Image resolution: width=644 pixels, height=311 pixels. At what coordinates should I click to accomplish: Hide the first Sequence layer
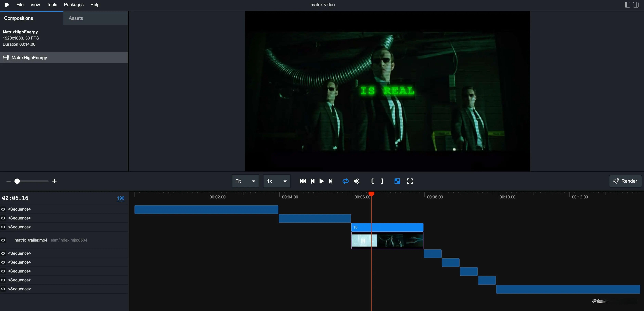pyautogui.click(x=3, y=209)
